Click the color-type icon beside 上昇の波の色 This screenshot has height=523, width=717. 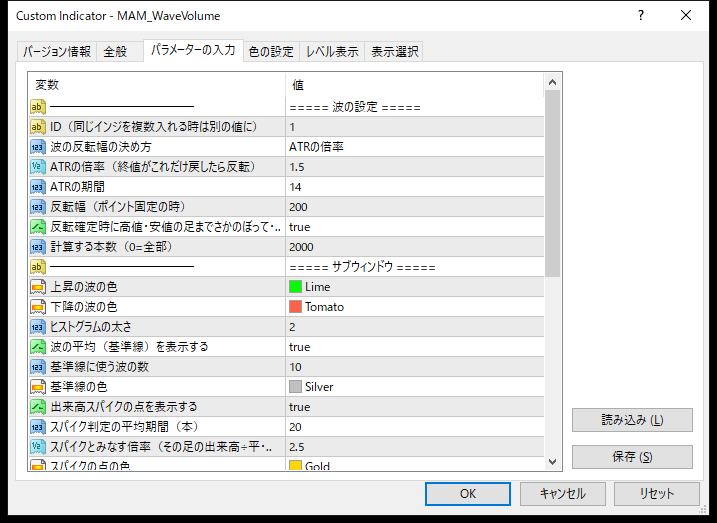click(x=38, y=287)
